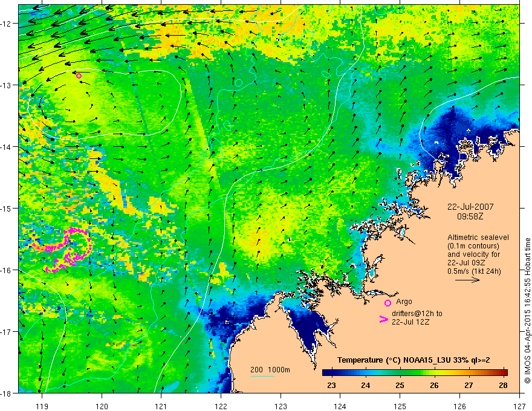Screen dimensions: 532x411
Task: Click the latitude axis label -18
Action: [7, 393]
